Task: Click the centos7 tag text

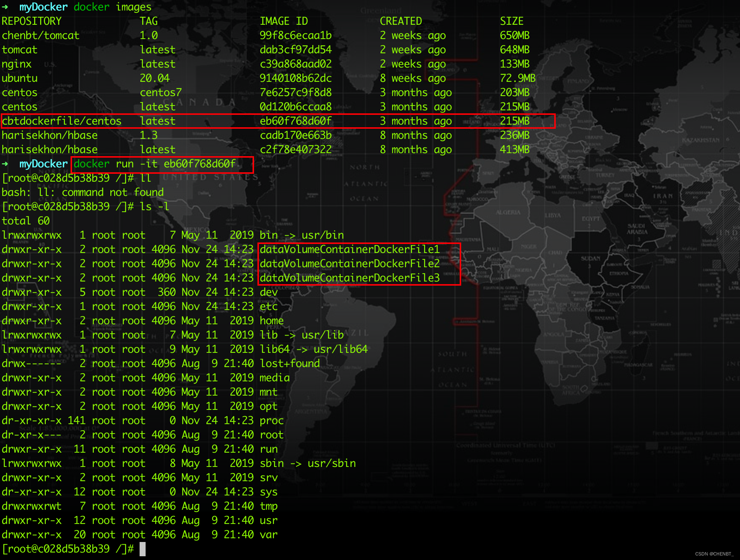Action: click(x=161, y=92)
